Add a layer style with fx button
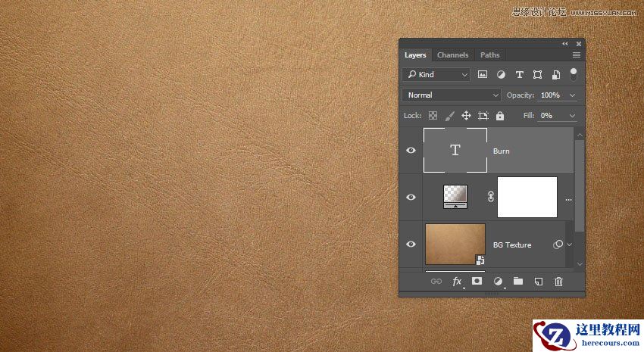This screenshot has height=352, width=644. (457, 282)
